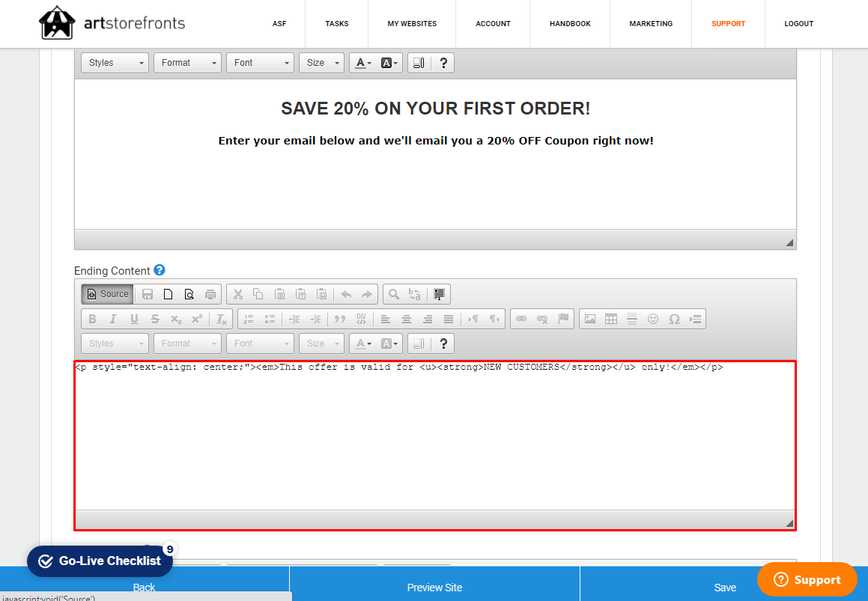868x601 pixels.
Task: Click the Insert Image icon
Action: tap(590, 319)
